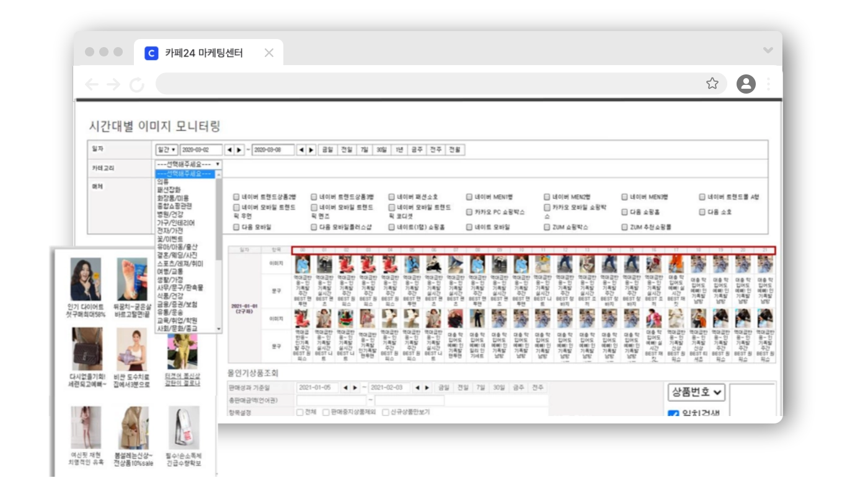Choose 금융/증권/보험 from the category list

(177, 303)
